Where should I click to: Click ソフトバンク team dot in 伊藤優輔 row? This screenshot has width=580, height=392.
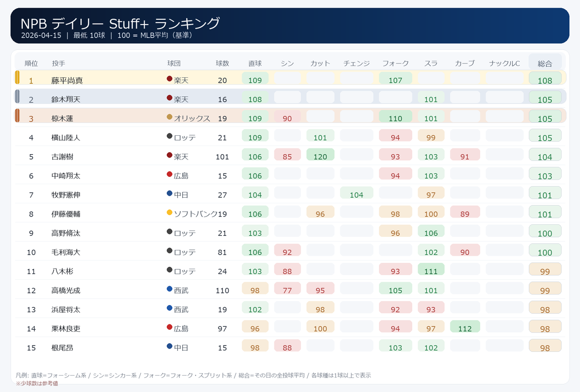170,212
